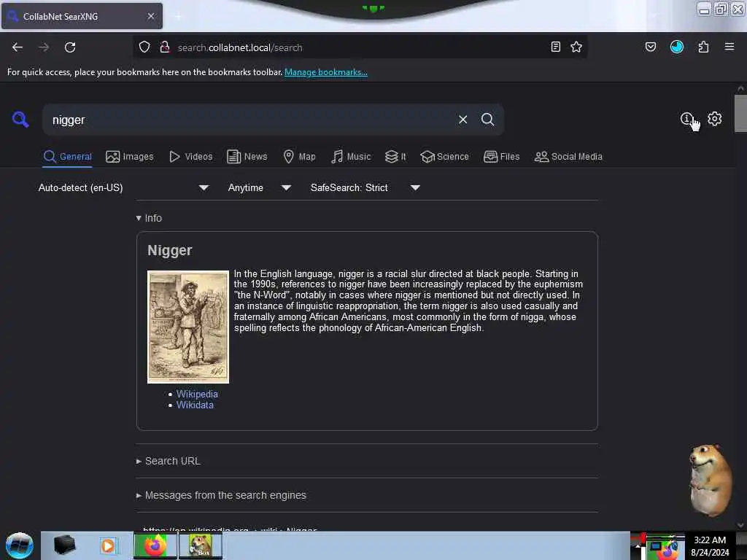Open the Bonzi taskbar icon

click(201, 545)
